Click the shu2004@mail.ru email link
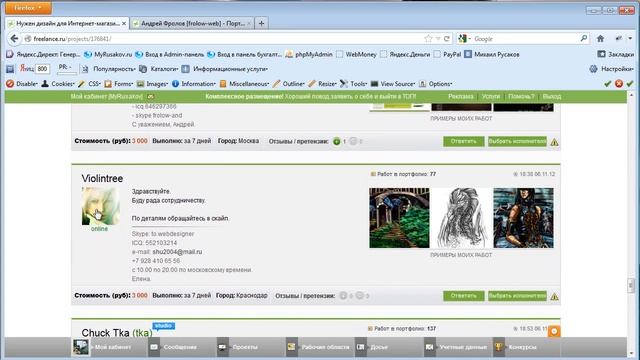Screen dimensions: 640x360 [x=177, y=252]
